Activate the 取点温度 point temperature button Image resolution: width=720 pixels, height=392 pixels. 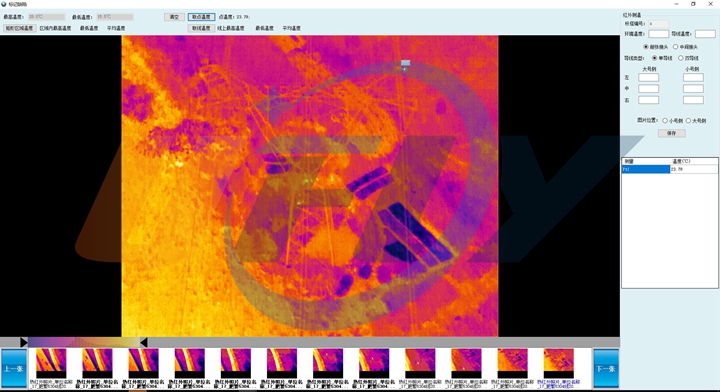[201, 17]
